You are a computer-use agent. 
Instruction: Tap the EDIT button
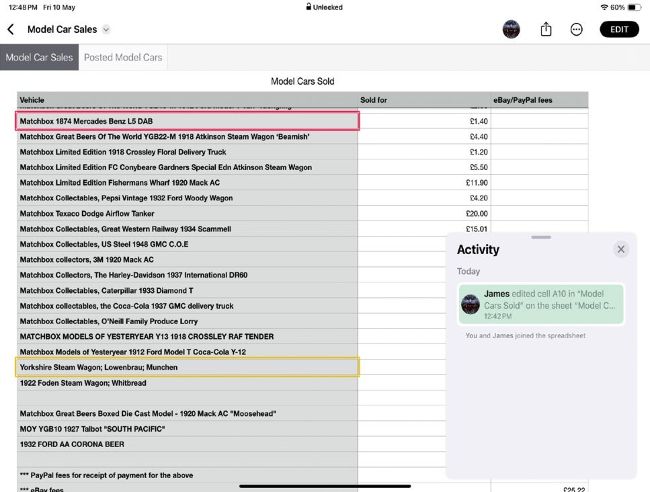pyautogui.click(x=619, y=29)
